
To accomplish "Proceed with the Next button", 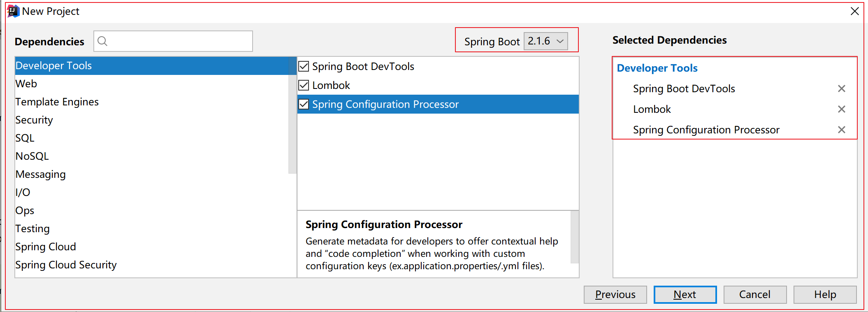I will 685,295.
